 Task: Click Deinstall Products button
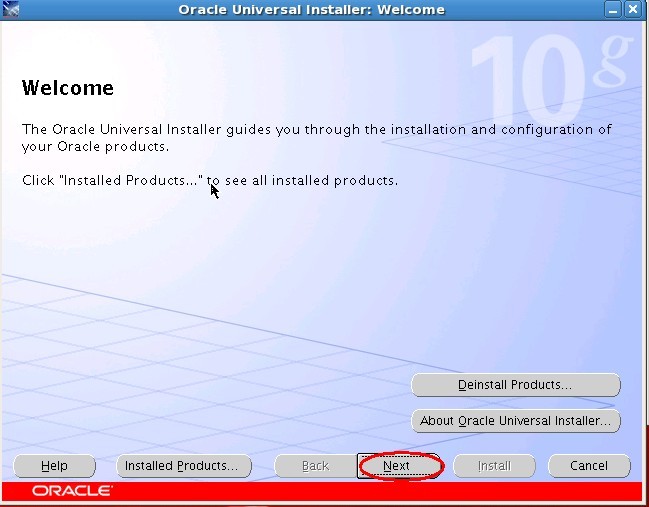tap(516, 385)
